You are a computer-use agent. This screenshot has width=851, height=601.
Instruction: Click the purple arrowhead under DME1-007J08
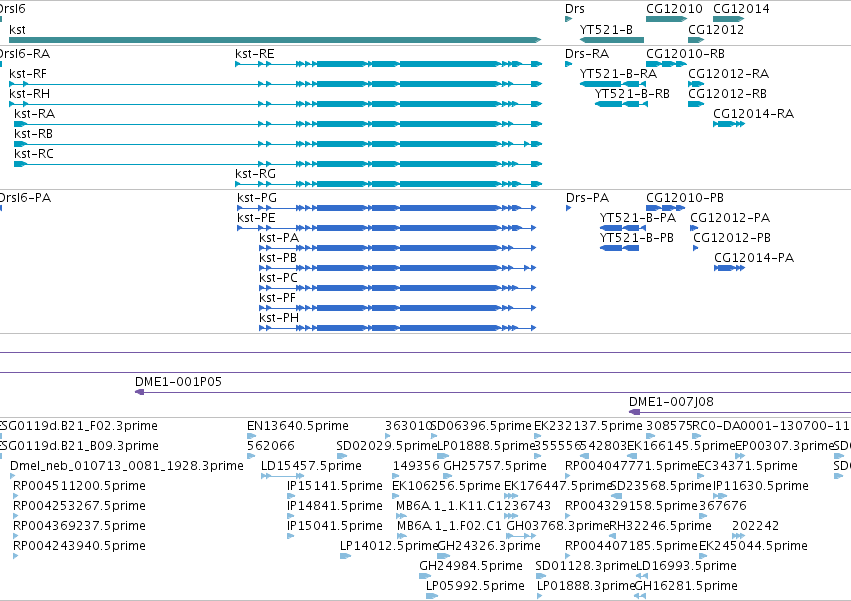(634, 412)
